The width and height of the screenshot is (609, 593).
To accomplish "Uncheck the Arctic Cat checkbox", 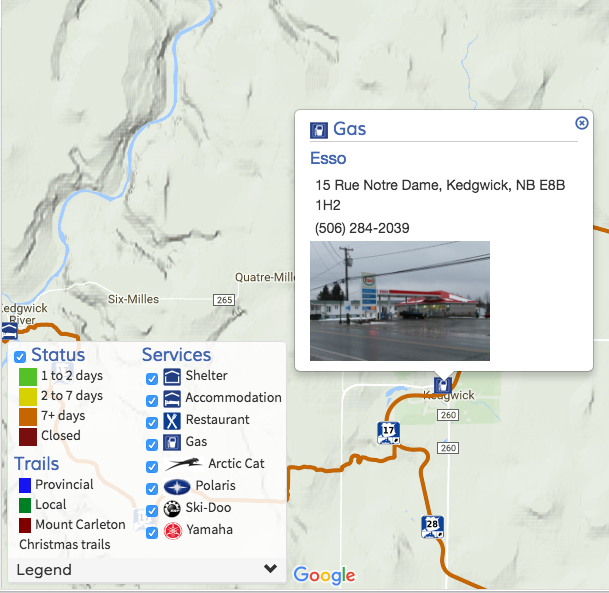I will click(152, 466).
